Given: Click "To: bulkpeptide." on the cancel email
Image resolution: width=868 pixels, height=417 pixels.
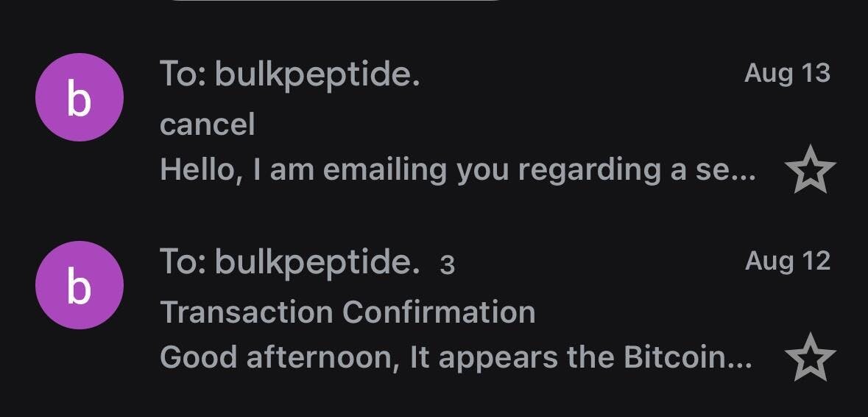Looking at the screenshot, I should (289, 74).
